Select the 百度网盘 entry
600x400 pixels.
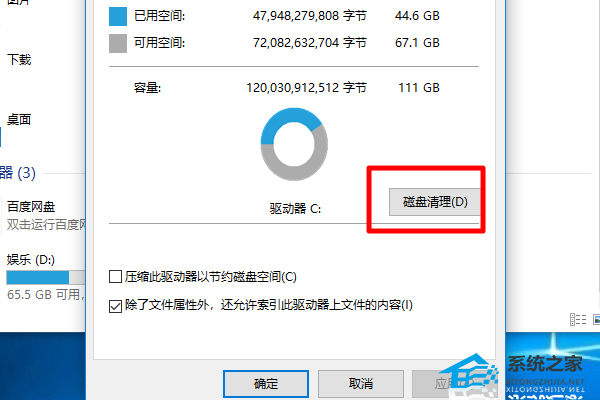pyautogui.click(x=31, y=207)
